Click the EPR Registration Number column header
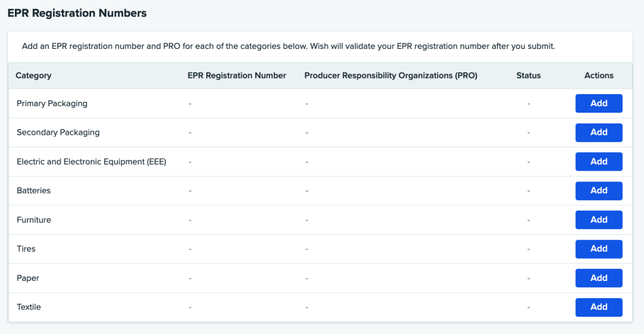This screenshot has height=334, width=644. pos(237,76)
